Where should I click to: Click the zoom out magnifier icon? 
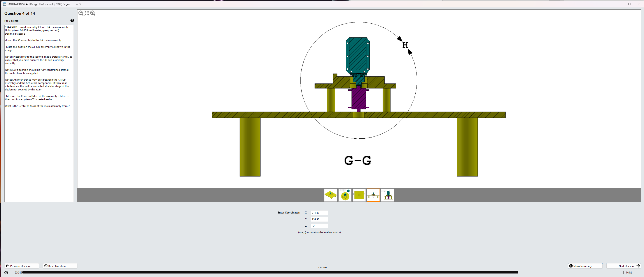point(81,13)
